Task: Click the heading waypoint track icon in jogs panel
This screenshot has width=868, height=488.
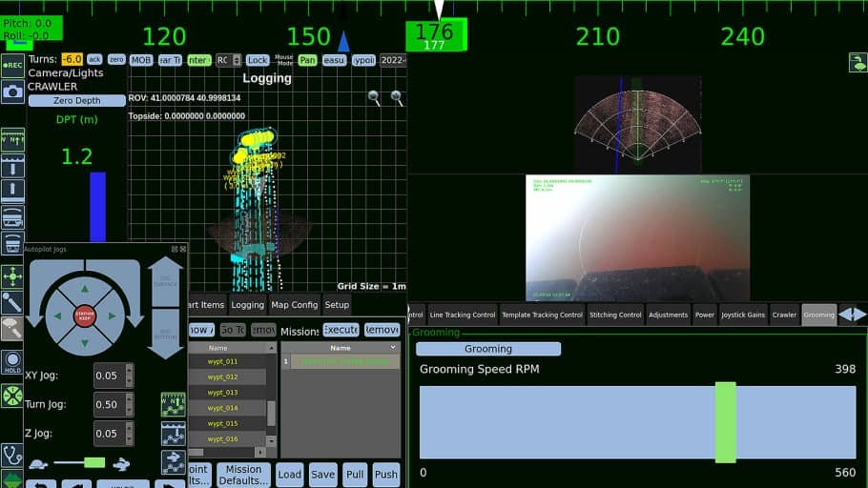Action: [x=174, y=404]
